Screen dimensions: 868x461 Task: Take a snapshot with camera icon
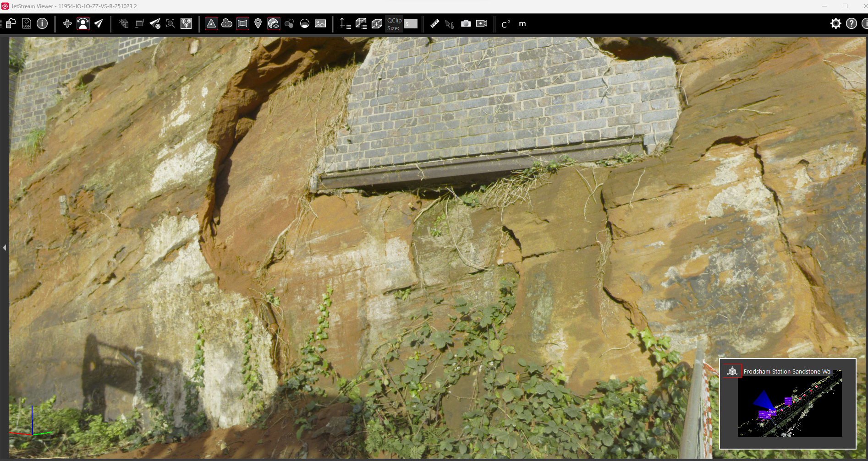[466, 23]
